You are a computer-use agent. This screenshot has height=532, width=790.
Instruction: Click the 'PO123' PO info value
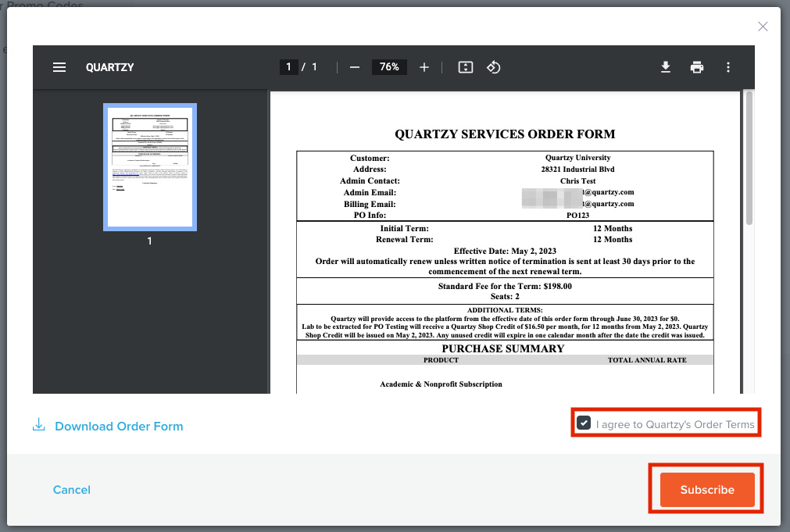click(578, 215)
